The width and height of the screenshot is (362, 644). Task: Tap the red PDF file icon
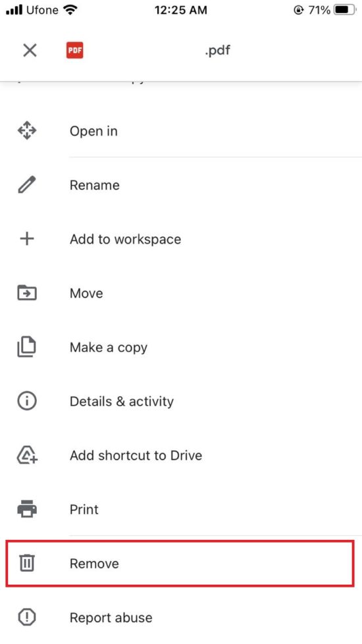(x=74, y=51)
